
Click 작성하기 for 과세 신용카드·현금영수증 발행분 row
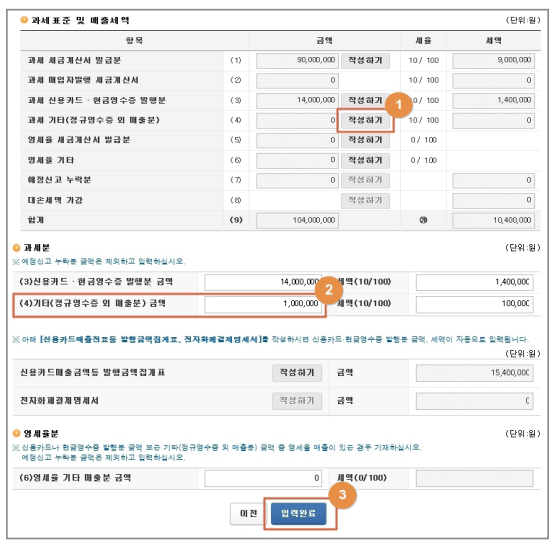coord(365,100)
